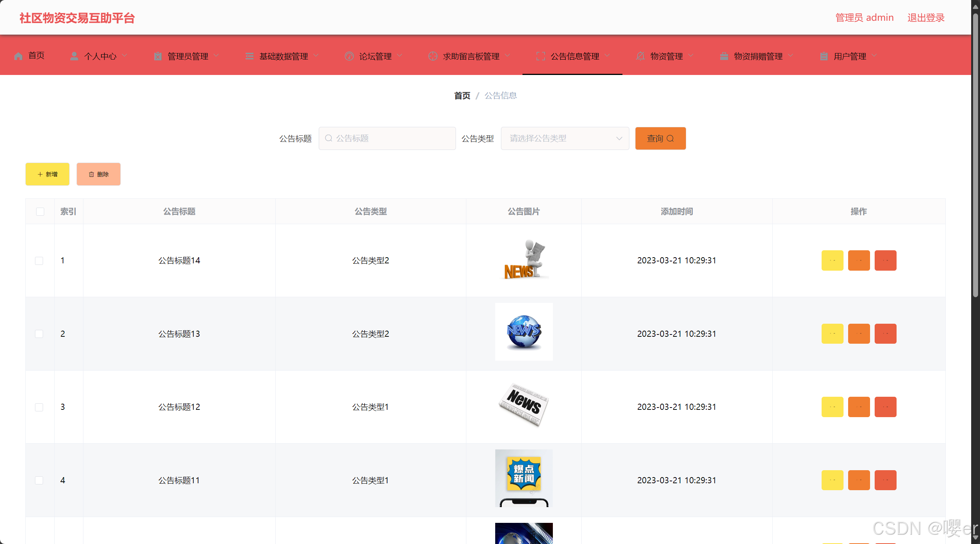Expand the 用户管理 menu chevron
Screen dimensions: 980x544
pos(874,56)
